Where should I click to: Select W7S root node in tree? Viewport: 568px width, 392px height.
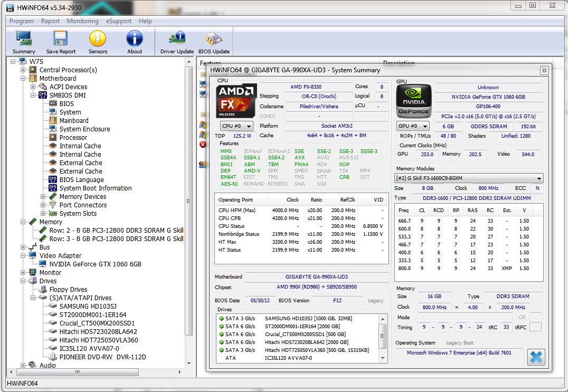(36, 62)
